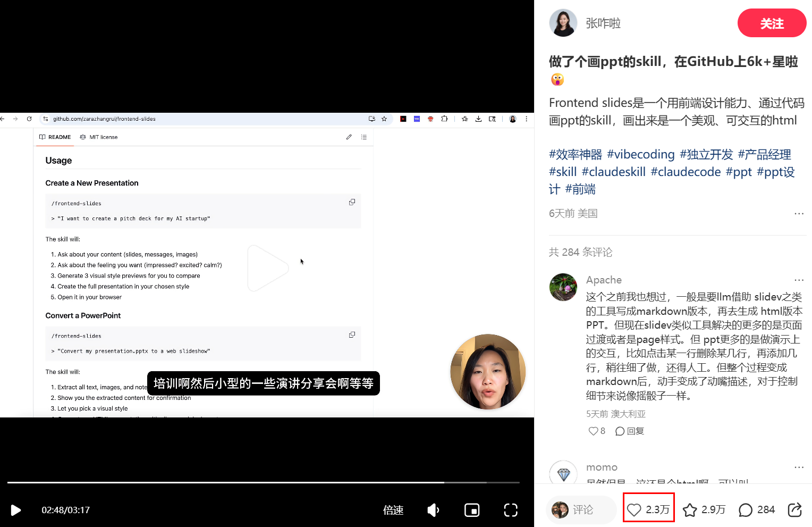
Task: Mute the video volume icon
Action: 433,511
